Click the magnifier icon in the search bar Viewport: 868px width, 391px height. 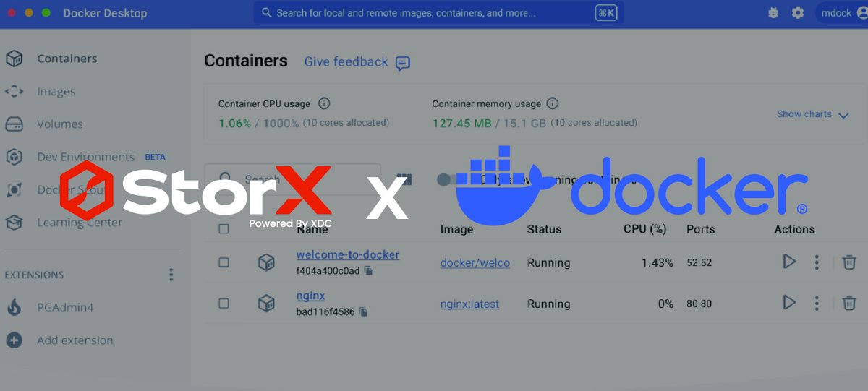[x=266, y=13]
